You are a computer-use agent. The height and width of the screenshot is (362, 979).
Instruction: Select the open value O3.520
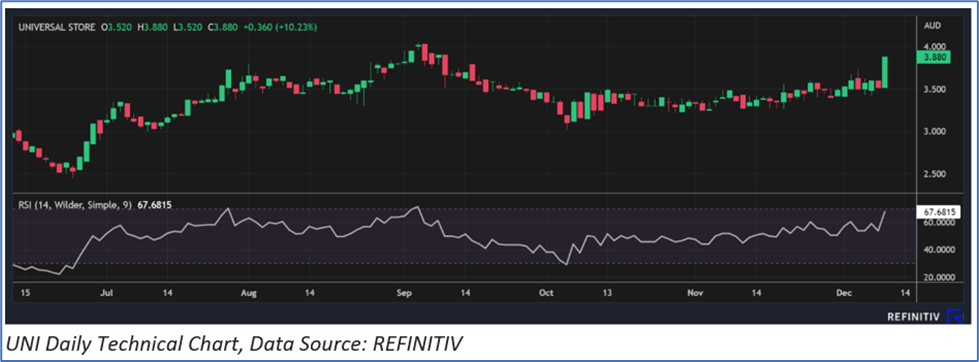coord(116,27)
